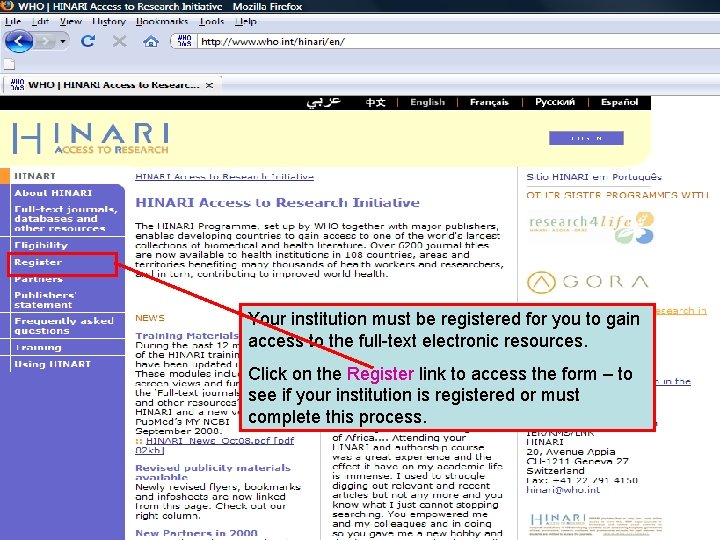Screen dimensions: 720x540
Task: Click the HINARI Access to Research Initiative title
Action: click(x=277, y=202)
